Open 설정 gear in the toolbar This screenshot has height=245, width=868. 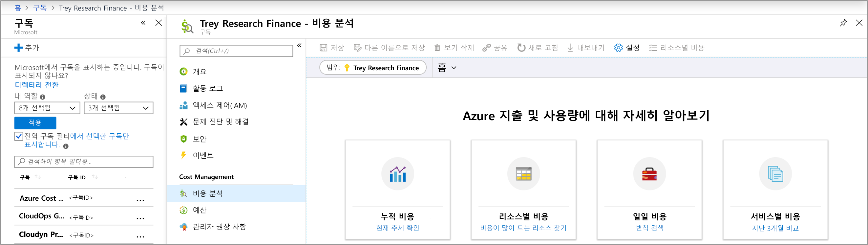(627, 48)
